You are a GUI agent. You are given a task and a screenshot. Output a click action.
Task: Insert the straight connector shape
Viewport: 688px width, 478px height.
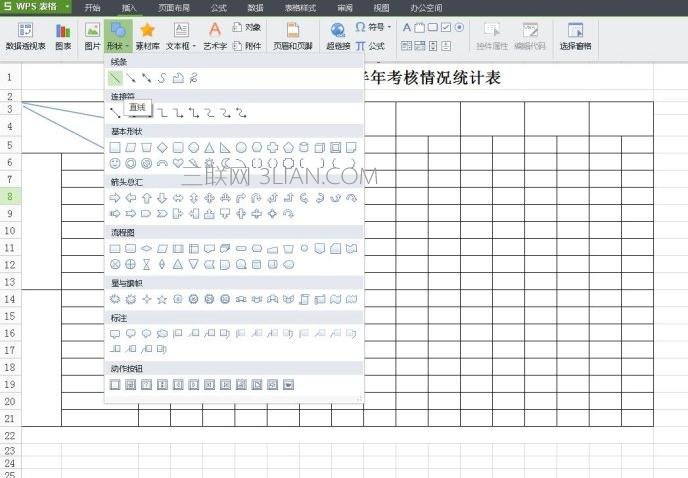coord(115,113)
